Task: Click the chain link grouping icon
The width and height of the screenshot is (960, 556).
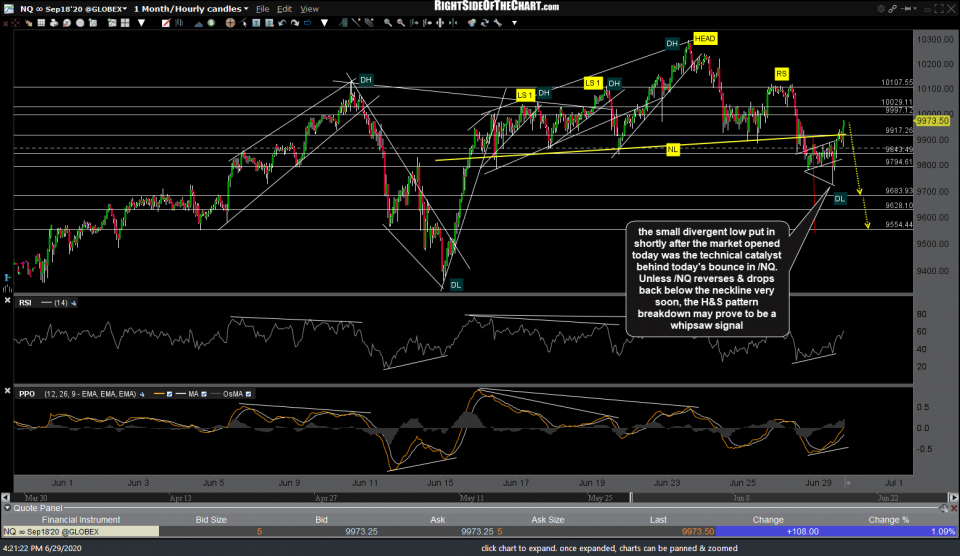Action: (893, 9)
